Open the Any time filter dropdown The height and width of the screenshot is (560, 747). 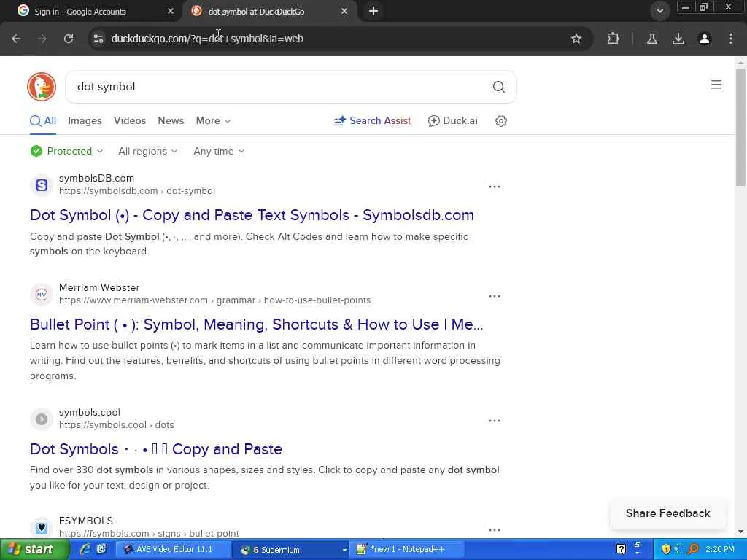coord(219,152)
